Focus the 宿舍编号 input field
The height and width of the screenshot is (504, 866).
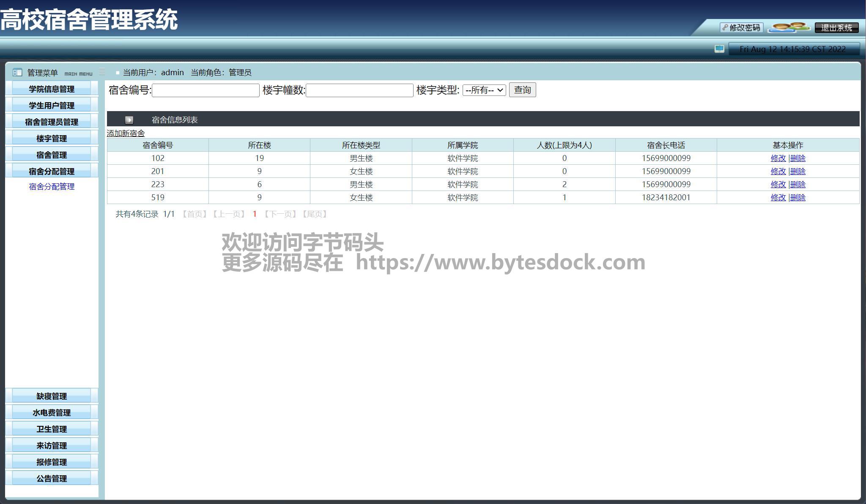206,90
